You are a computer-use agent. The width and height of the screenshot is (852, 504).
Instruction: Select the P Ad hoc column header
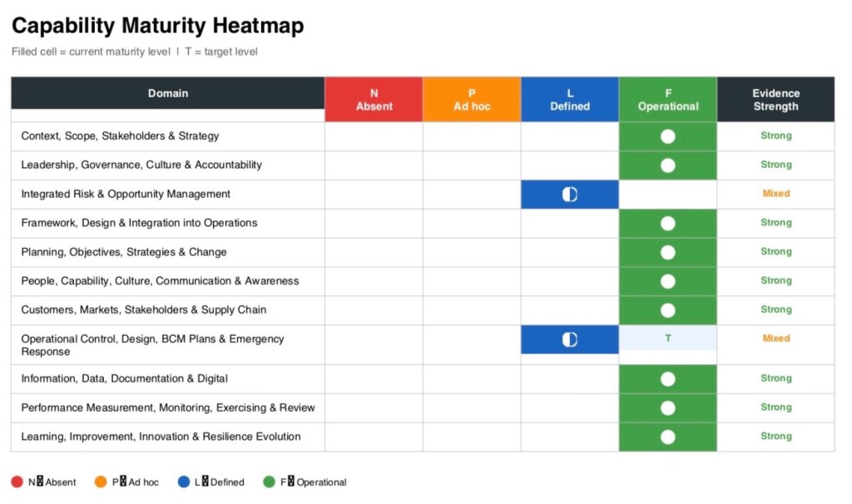pyautogui.click(x=472, y=100)
